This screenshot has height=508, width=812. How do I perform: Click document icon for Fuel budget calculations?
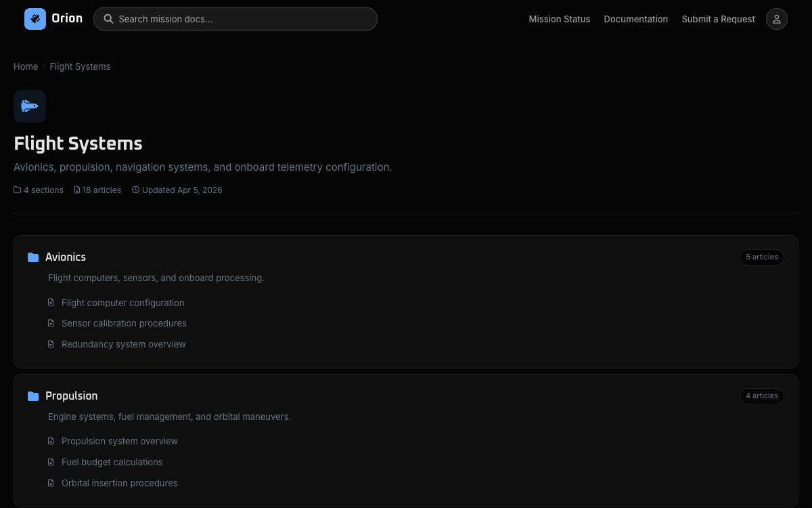point(51,462)
